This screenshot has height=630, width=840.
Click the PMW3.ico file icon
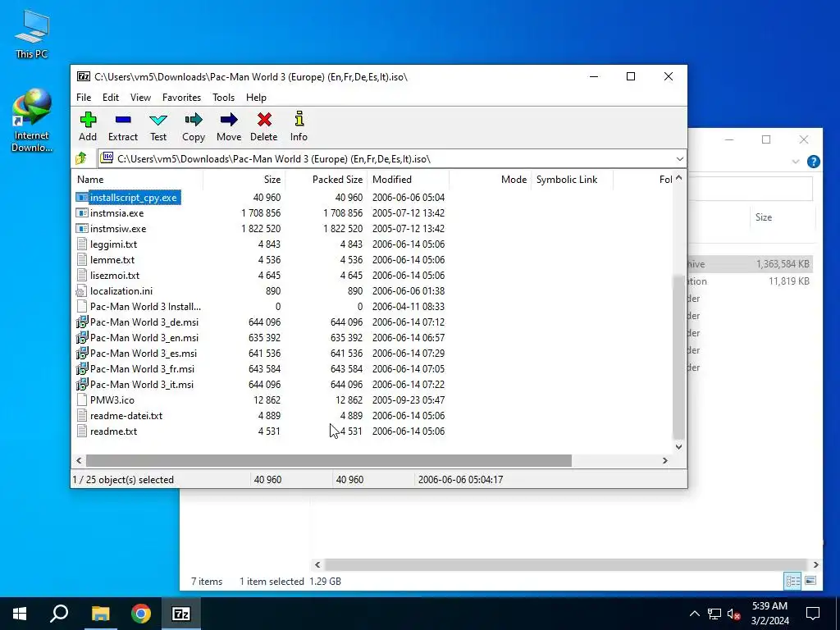81,399
